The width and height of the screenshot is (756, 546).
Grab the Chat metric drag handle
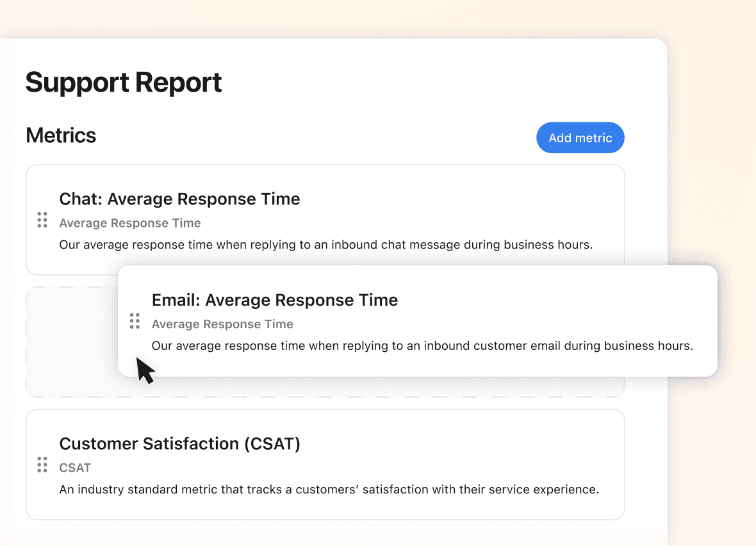[x=42, y=220]
